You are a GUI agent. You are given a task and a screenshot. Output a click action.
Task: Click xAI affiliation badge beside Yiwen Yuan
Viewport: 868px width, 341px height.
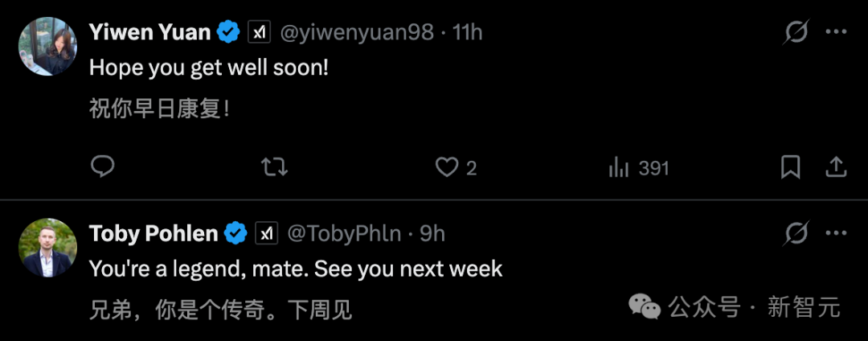259,33
